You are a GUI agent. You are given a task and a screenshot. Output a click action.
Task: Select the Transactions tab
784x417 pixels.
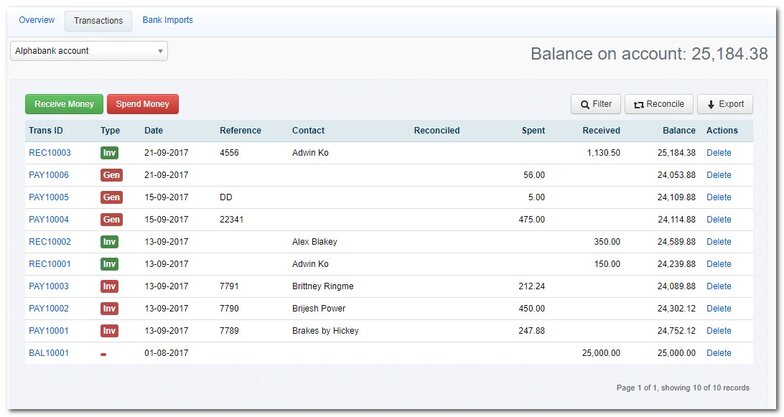[x=98, y=21]
